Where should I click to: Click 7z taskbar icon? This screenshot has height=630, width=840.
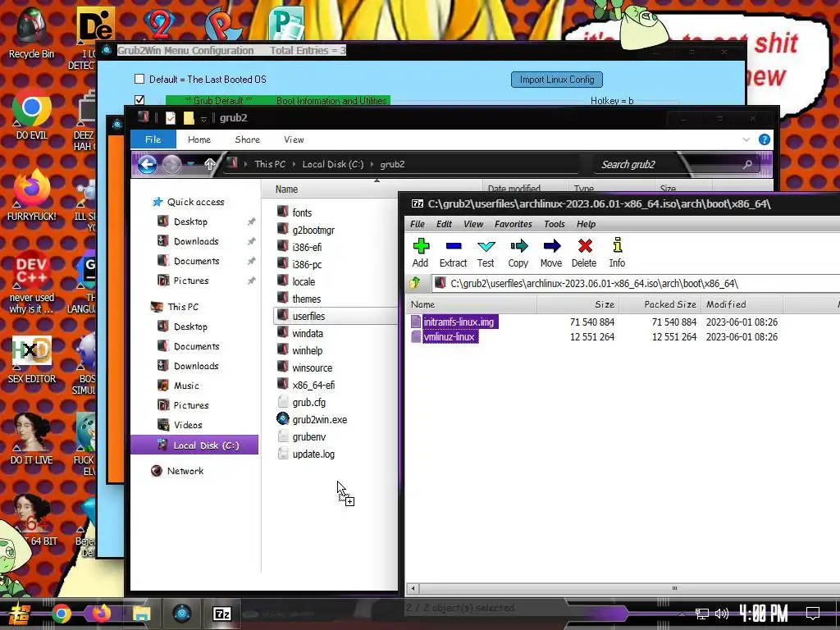coord(222,614)
